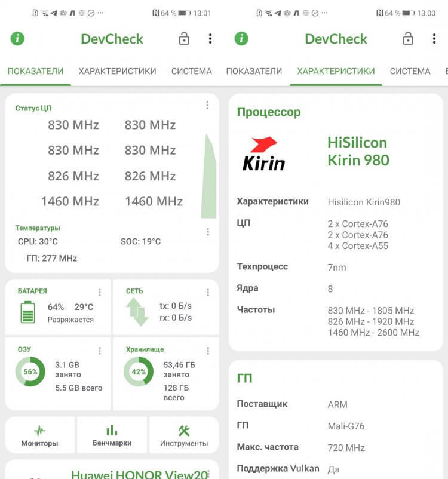Open the Мониторы button
Screen dimensions: 448x479
tap(40, 435)
